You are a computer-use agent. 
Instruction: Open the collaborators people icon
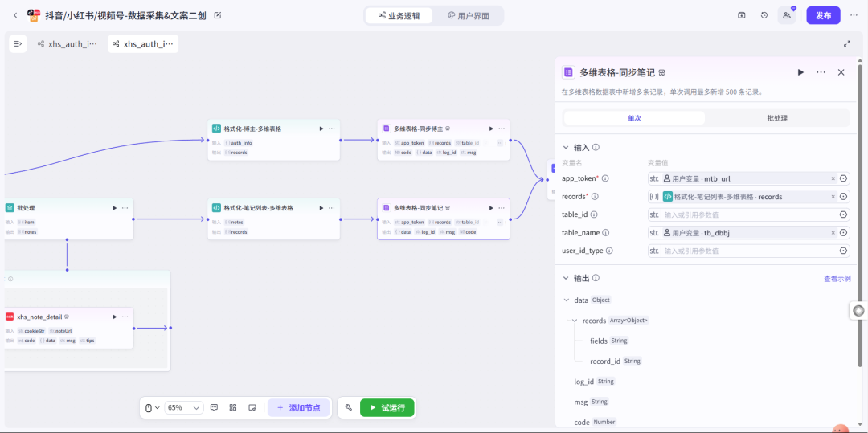pos(787,15)
